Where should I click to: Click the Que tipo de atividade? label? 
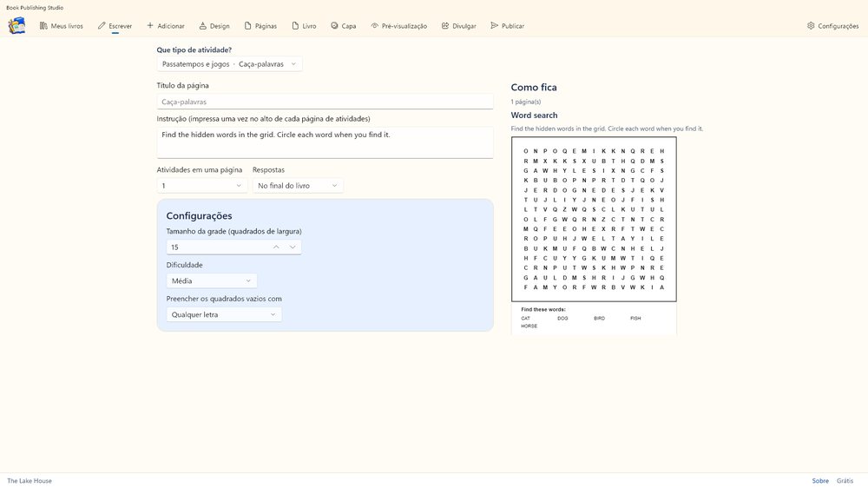coord(194,49)
